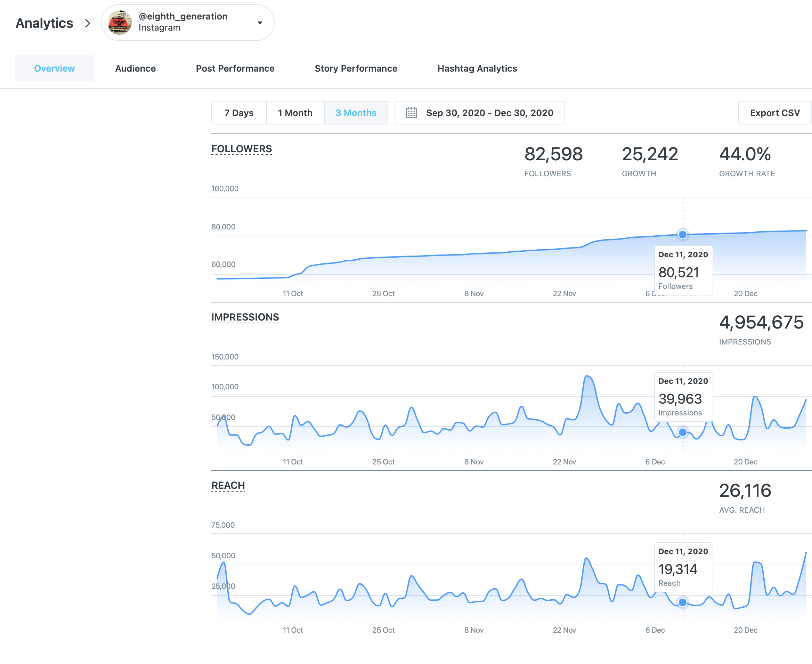
Task: Click the REACH section heading
Action: (228, 485)
